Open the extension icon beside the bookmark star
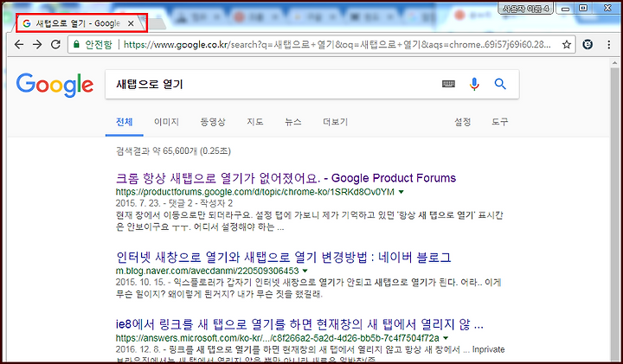Screen dimensions: 623x364 (x=588, y=44)
